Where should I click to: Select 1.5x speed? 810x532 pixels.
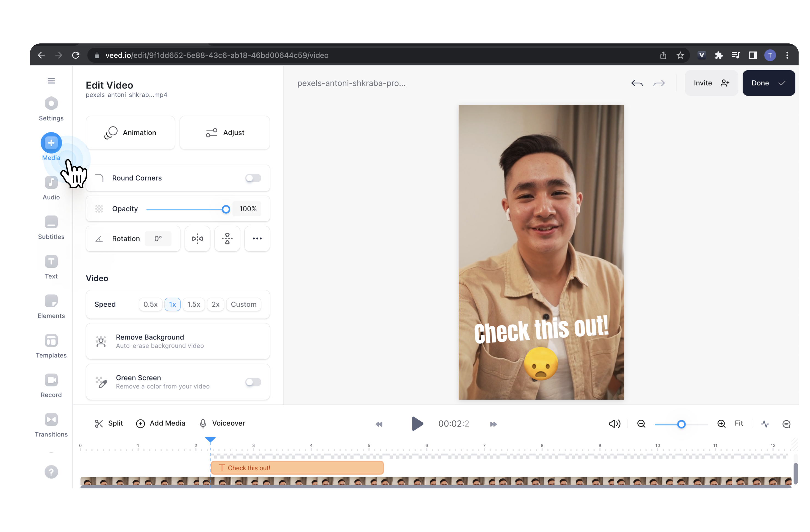[x=194, y=304]
